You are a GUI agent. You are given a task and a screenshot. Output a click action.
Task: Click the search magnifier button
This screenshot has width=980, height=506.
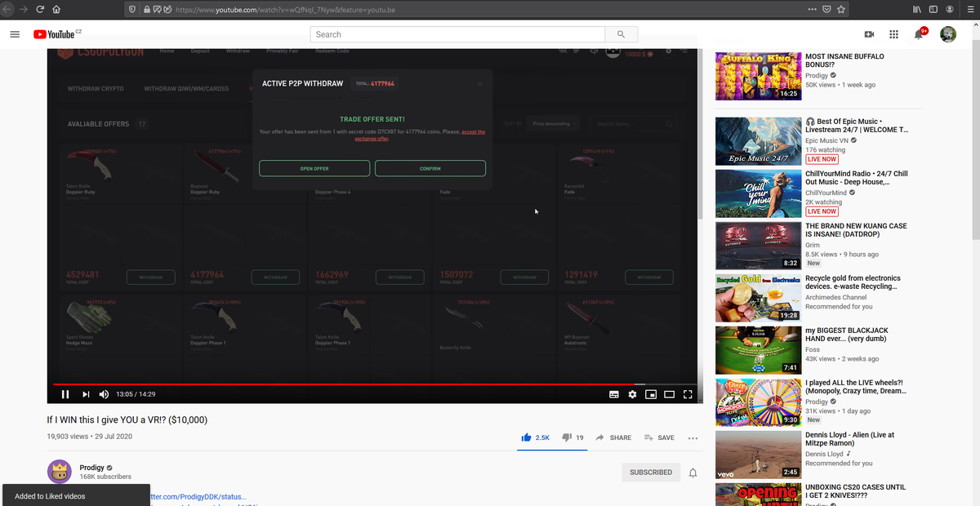click(x=621, y=34)
